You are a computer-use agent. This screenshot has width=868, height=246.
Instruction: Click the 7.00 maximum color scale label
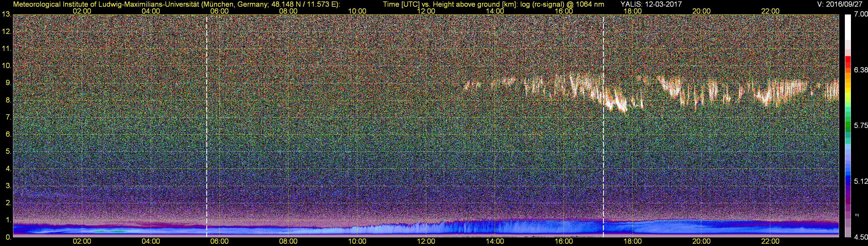[x=860, y=14]
